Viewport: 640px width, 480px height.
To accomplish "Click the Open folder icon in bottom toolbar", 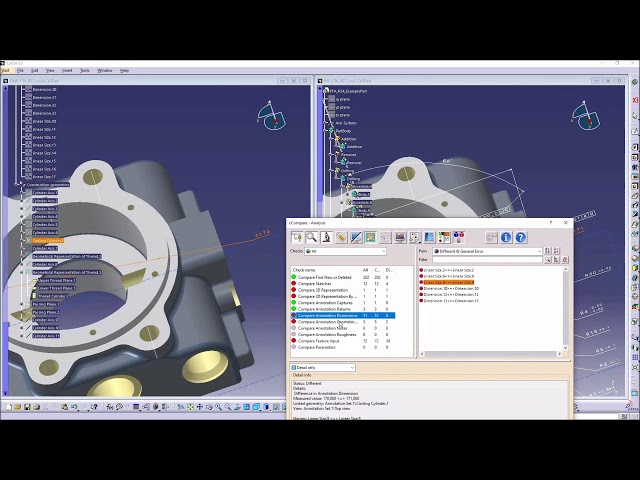I will pos(18,407).
